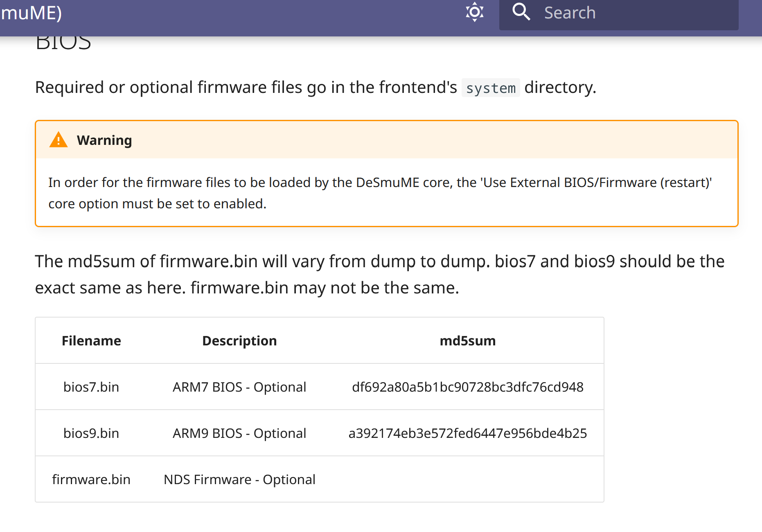Image resolution: width=762 pixels, height=532 pixels.
Task: Click the md5sum column header
Action: pyautogui.click(x=468, y=341)
